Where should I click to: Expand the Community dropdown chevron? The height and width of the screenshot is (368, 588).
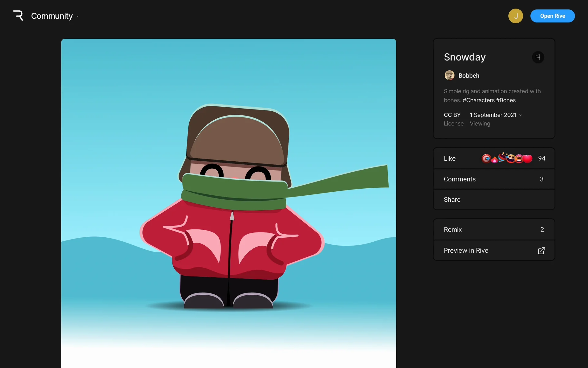(77, 16)
